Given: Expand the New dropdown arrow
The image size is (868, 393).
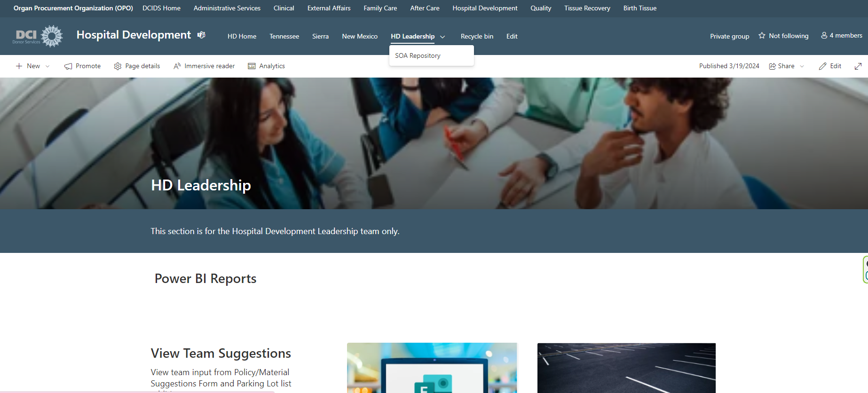Looking at the screenshot, I should point(47,66).
